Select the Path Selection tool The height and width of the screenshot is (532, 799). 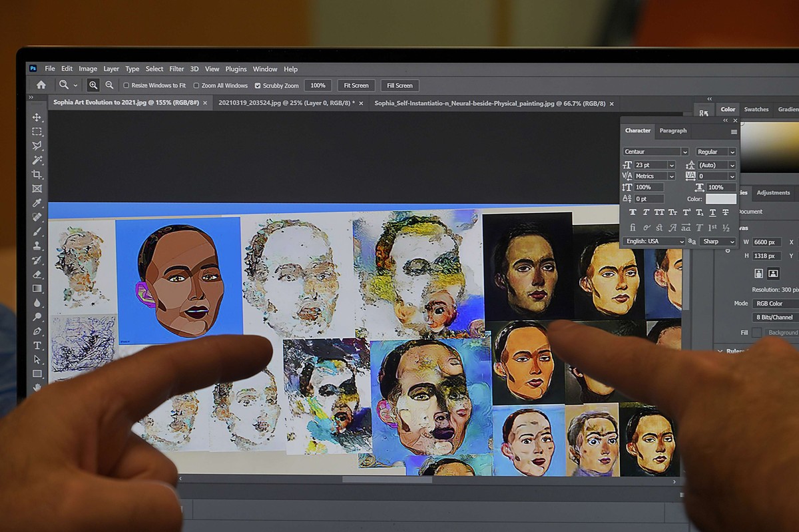37,360
